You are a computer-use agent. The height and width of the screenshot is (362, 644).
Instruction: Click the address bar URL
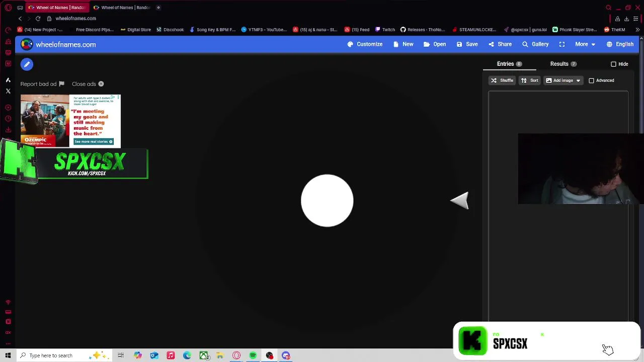click(x=75, y=19)
